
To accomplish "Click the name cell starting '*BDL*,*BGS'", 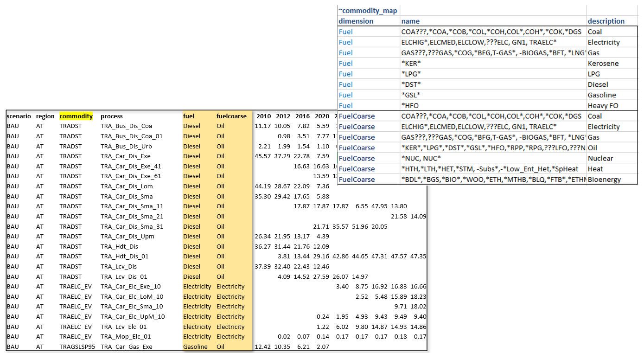I will (493, 179).
